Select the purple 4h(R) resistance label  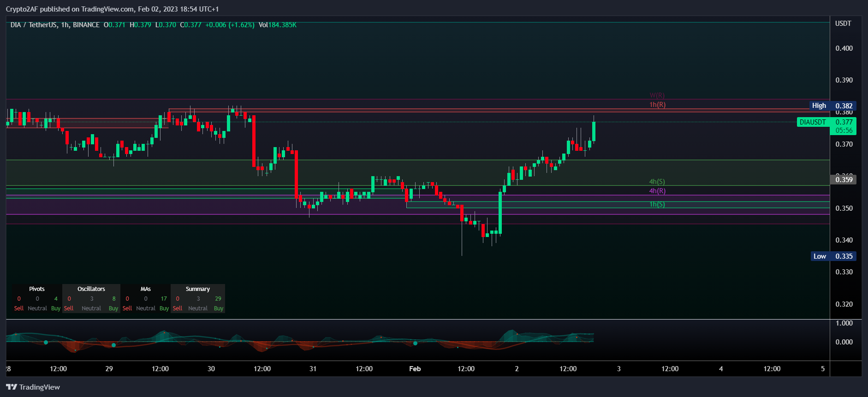(657, 191)
